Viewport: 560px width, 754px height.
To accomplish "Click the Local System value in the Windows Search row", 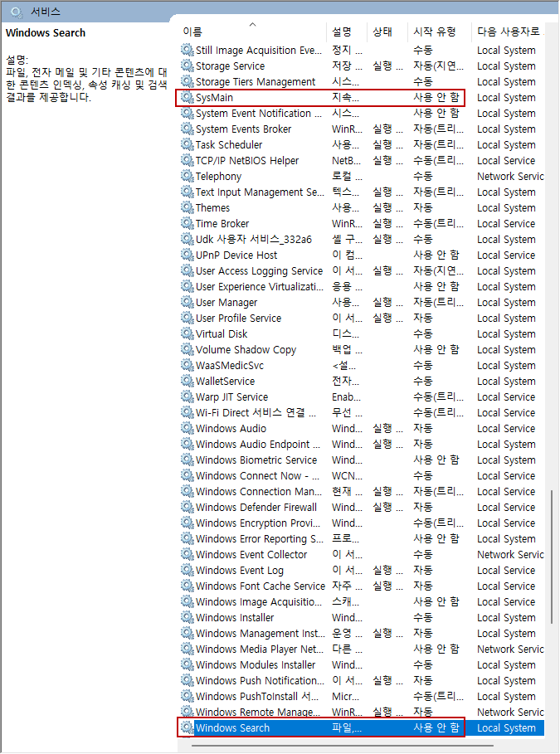I will (506, 728).
